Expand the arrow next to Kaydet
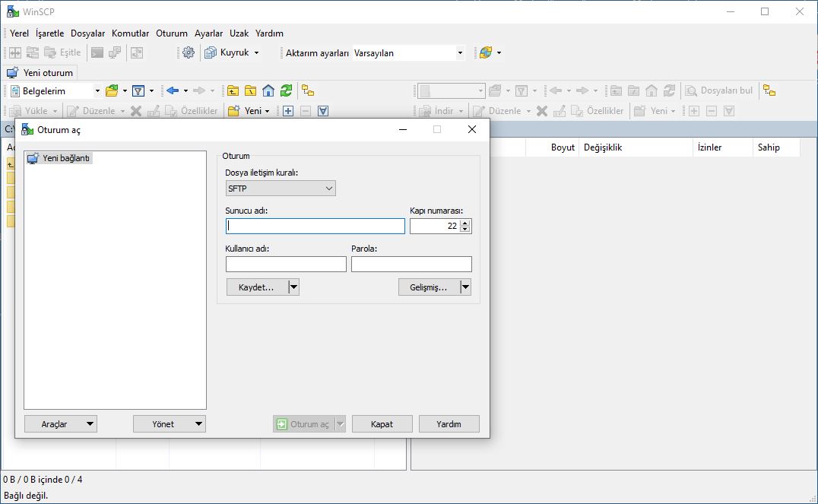Screen dimensions: 818x504 point(293,287)
